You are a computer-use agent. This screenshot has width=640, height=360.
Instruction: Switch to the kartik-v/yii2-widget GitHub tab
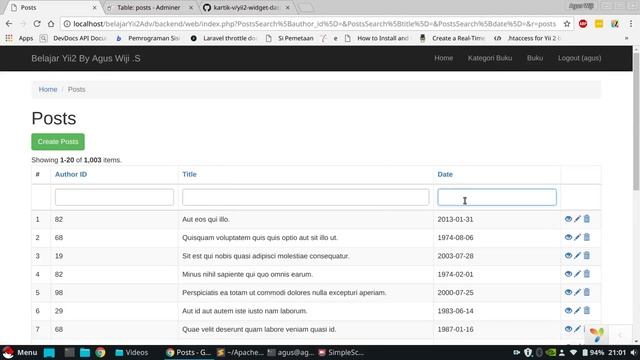coord(246,7)
